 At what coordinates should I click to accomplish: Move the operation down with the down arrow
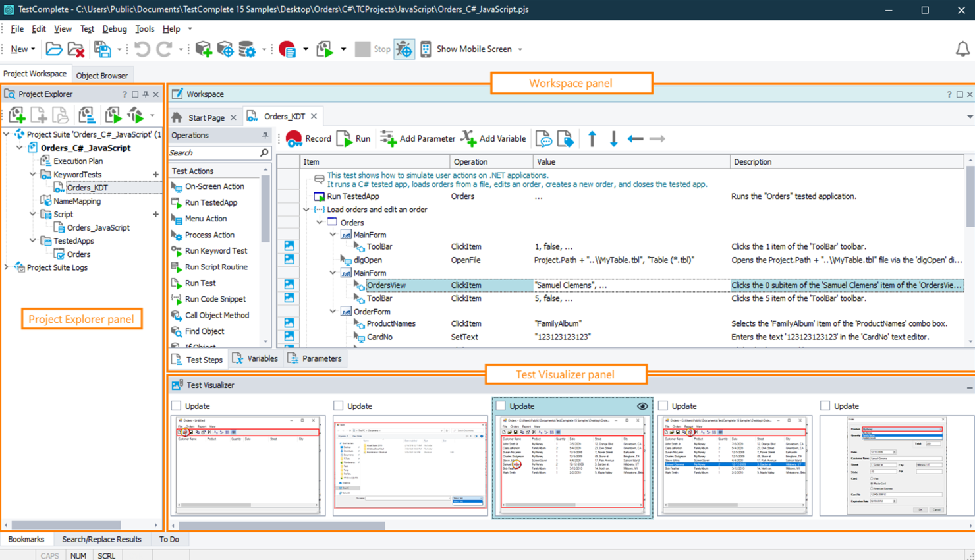[613, 139]
